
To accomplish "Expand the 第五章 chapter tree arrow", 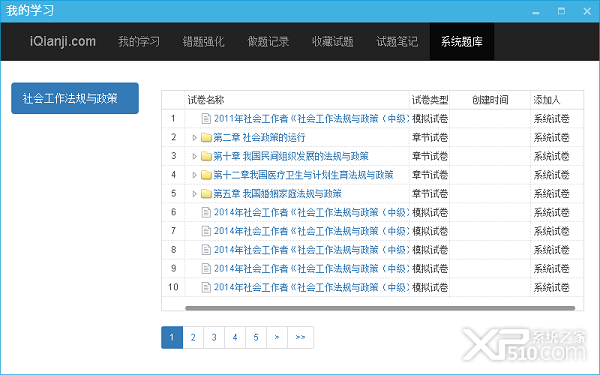I will click(x=194, y=194).
